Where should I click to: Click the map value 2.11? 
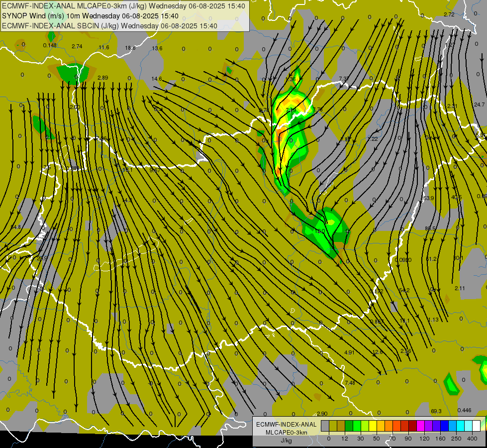(x=460, y=288)
